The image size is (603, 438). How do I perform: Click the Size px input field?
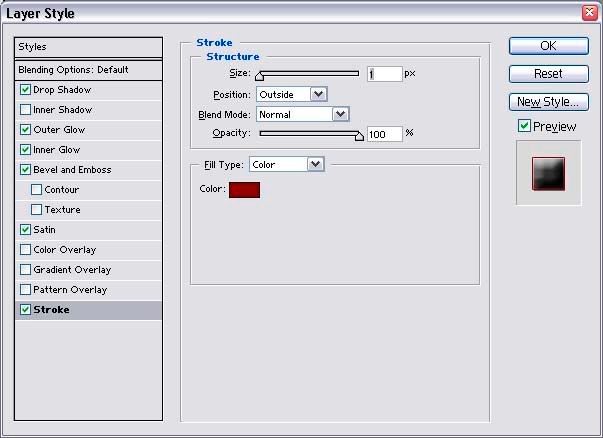point(385,74)
